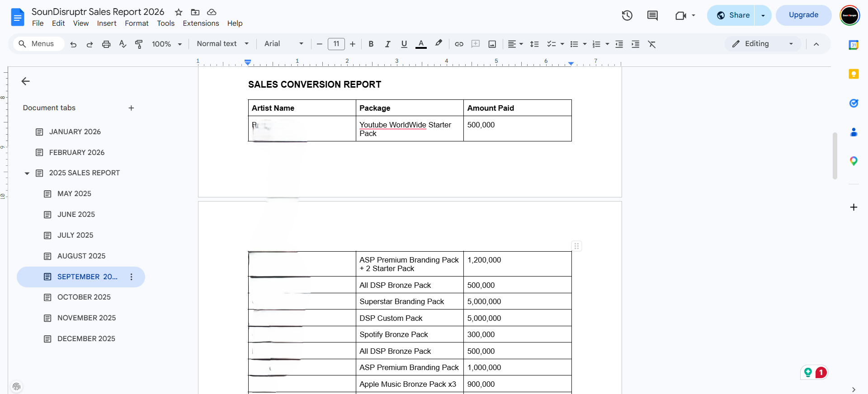Toggle italic formatting
The image size is (868, 394).
pos(387,44)
